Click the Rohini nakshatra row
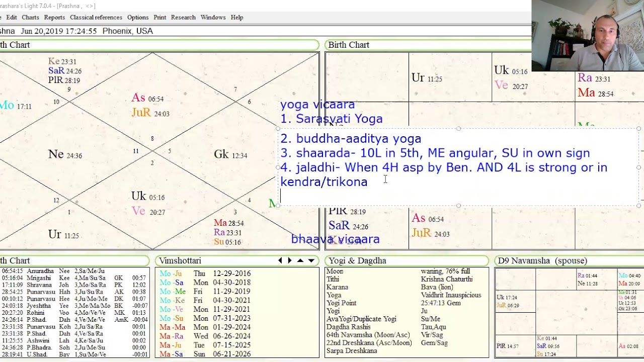Screen dimensions: 644x362 pos(73,313)
